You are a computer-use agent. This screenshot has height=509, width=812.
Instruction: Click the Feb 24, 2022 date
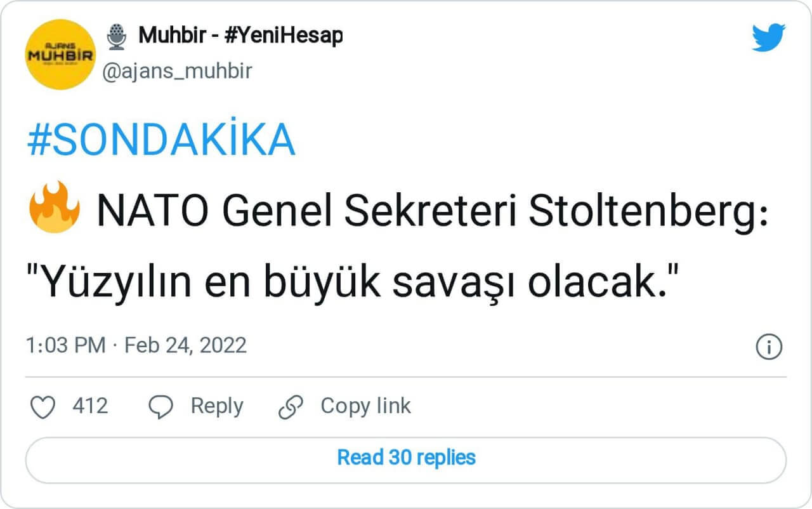point(185,346)
